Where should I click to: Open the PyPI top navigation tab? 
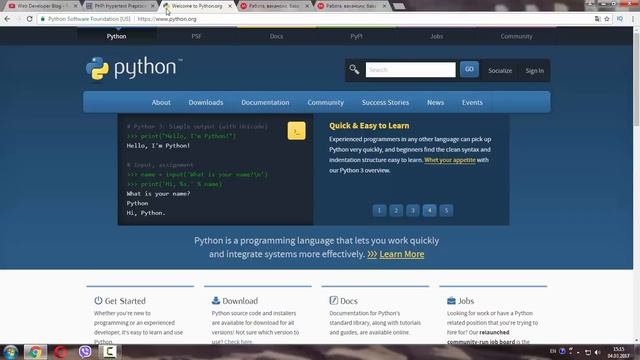pos(356,36)
